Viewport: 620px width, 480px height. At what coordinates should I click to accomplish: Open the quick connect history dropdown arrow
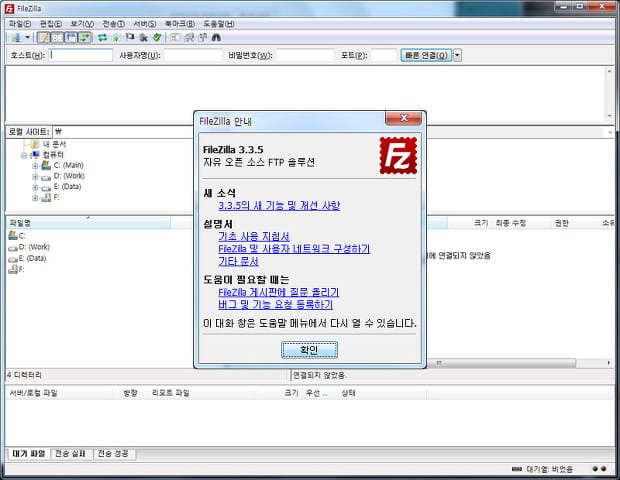point(457,55)
